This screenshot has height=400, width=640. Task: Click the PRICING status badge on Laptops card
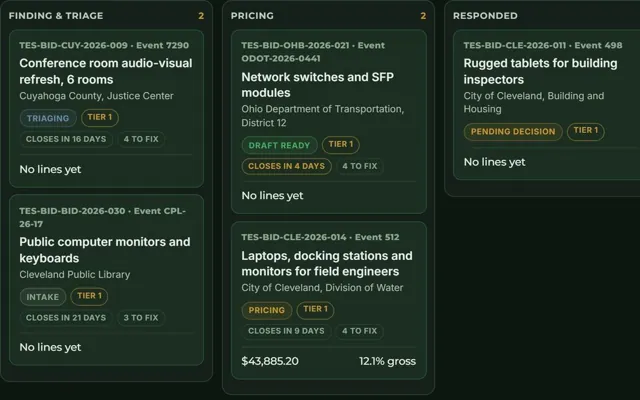tap(267, 310)
